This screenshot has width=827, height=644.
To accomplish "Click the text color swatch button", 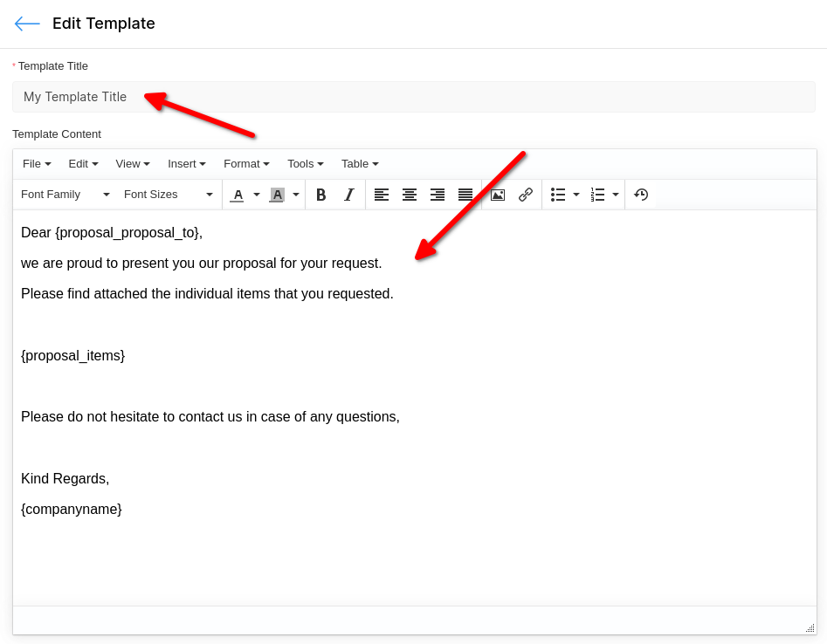I will click(x=238, y=195).
